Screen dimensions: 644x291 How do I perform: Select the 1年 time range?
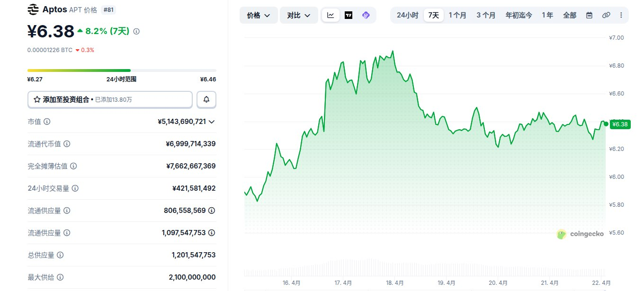[x=547, y=15]
